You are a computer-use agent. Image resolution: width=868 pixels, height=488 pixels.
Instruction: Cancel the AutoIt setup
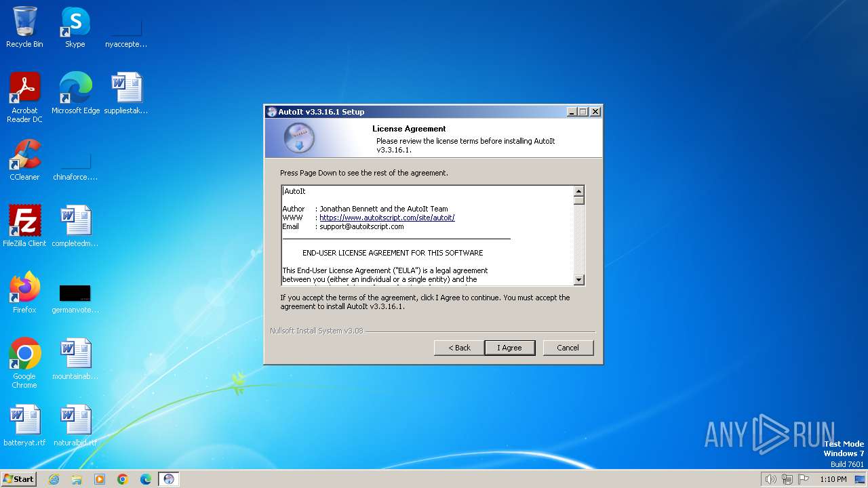[x=568, y=348]
